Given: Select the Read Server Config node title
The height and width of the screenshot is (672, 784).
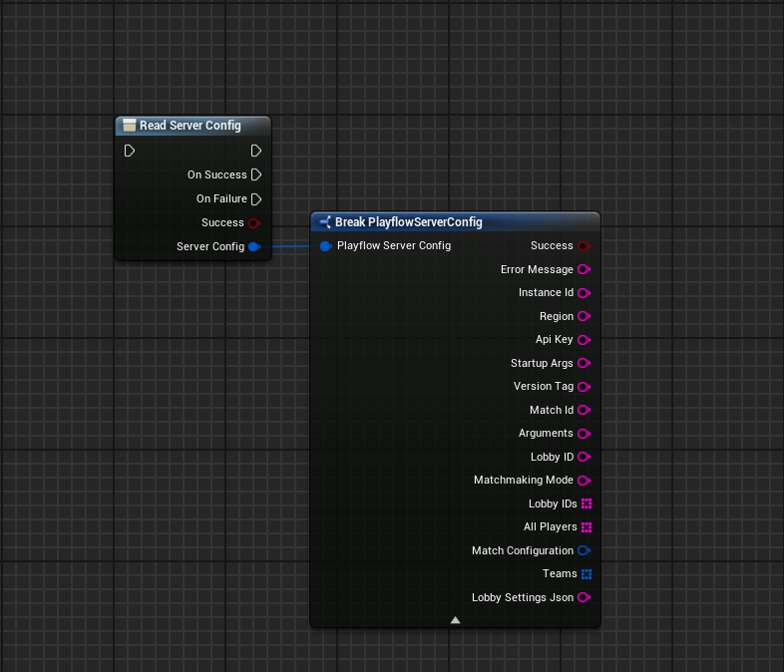Looking at the screenshot, I should coord(190,126).
